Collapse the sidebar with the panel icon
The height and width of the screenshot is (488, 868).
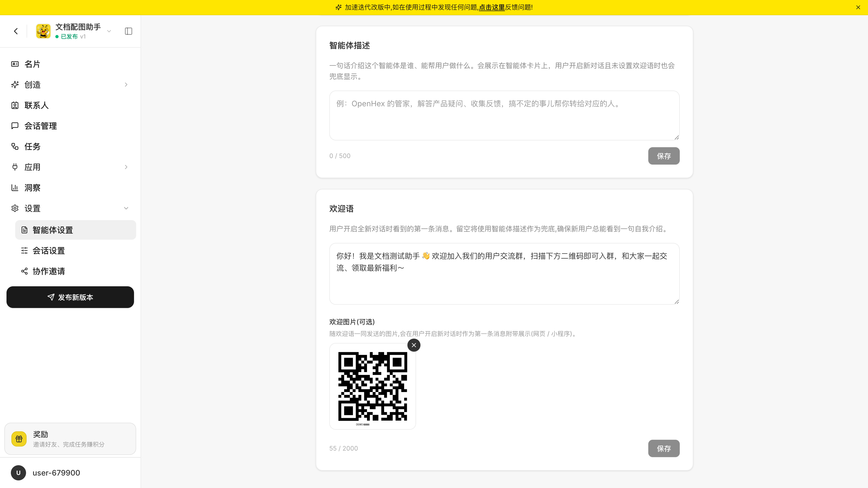pos(128,31)
